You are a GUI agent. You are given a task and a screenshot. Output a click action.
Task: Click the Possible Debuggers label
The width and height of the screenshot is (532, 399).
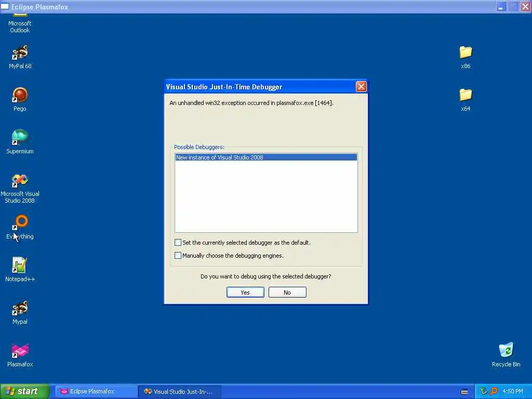tap(199, 147)
